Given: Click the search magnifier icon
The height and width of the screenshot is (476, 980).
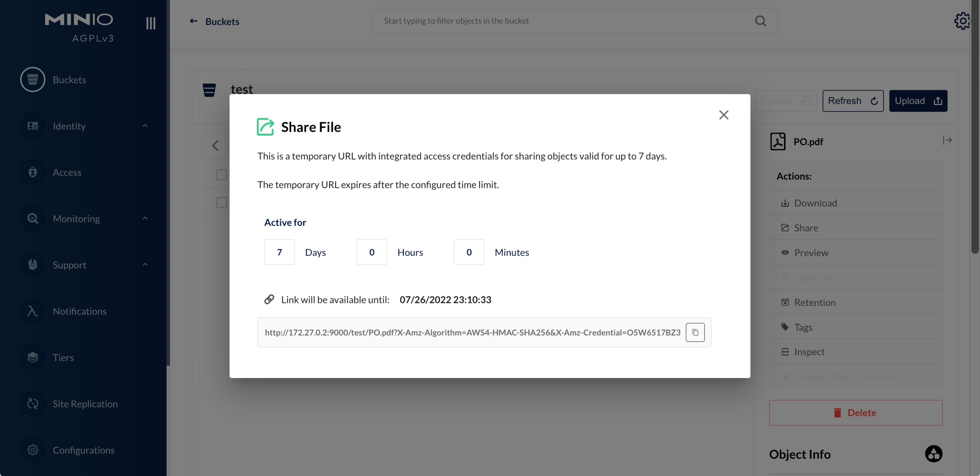Looking at the screenshot, I should pyautogui.click(x=760, y=21).
